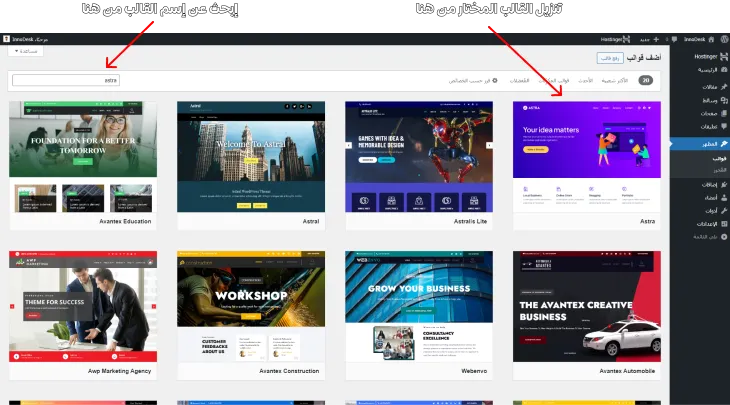Expand the مساعدة help dropdown tab
The height and width of the screenshot is (405, 730).
click(26, 51)
